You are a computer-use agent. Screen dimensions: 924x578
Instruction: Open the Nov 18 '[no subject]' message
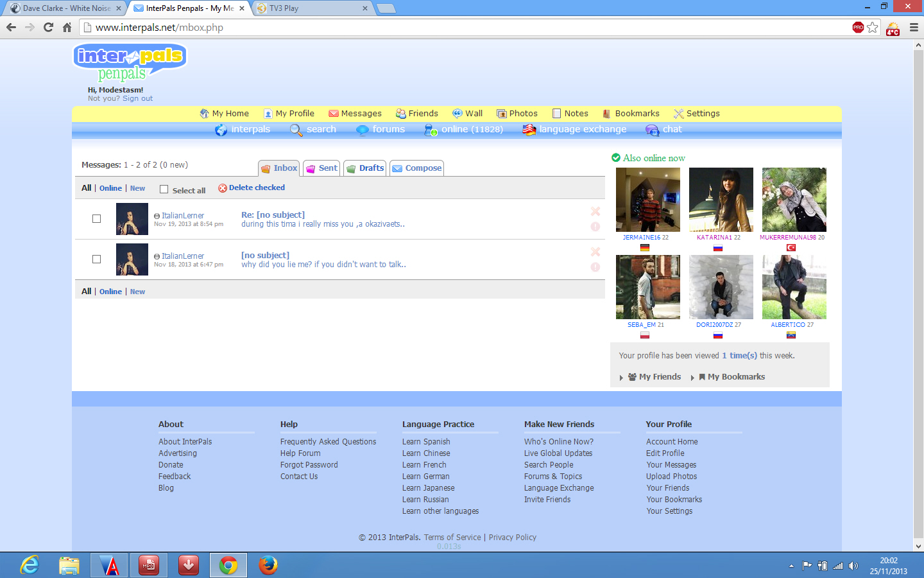coord(265,255)
